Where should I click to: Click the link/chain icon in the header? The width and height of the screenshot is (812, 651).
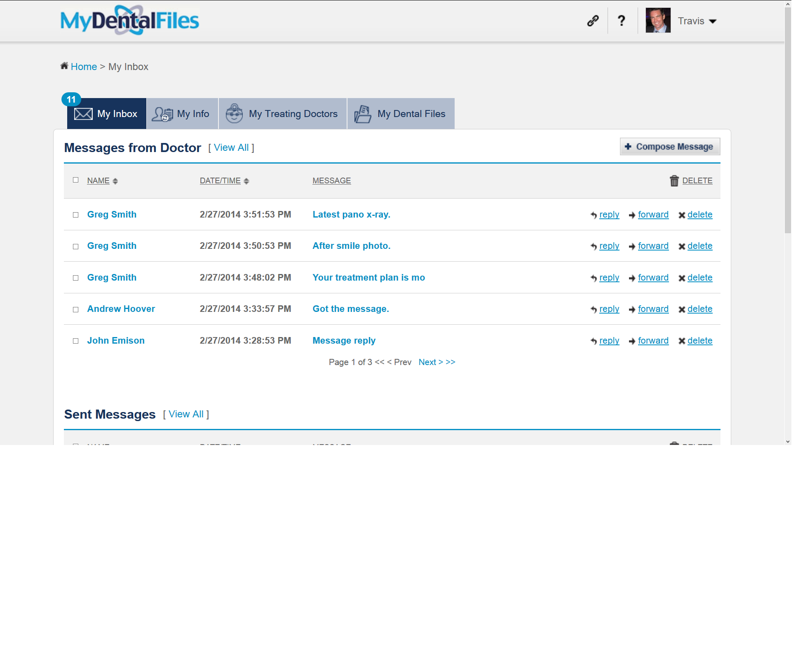point(592,21)
